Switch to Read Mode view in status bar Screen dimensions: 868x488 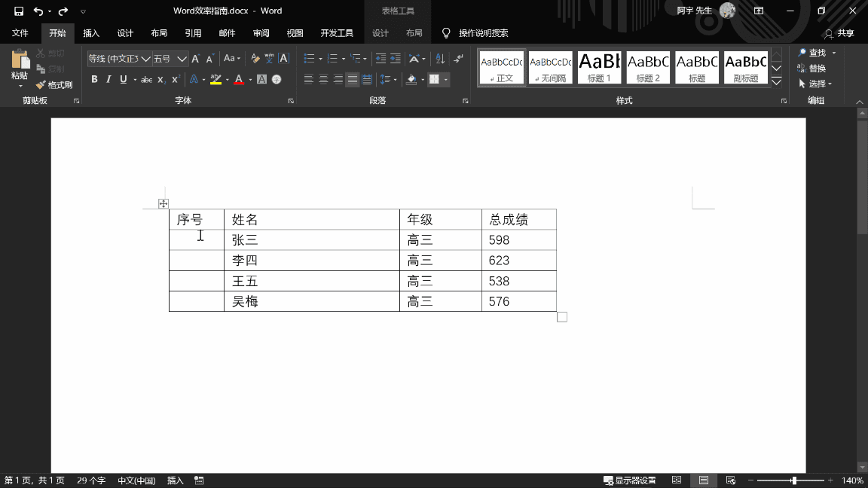677,480
